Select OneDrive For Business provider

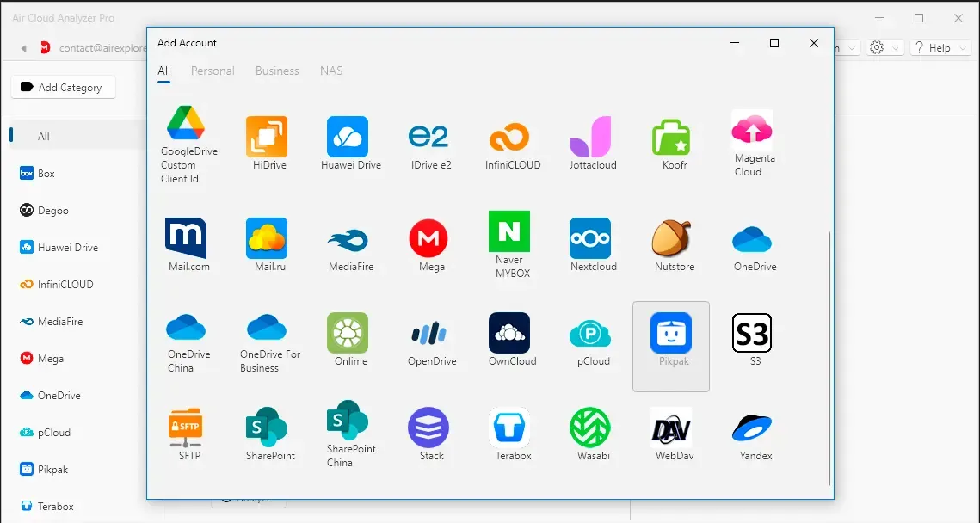[269, 343]
